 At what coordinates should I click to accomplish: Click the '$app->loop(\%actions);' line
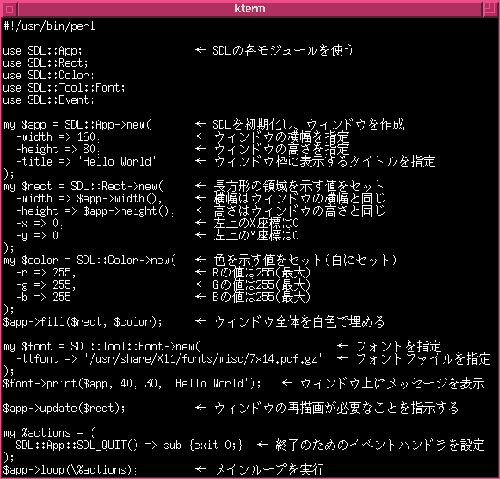(70, 470)
